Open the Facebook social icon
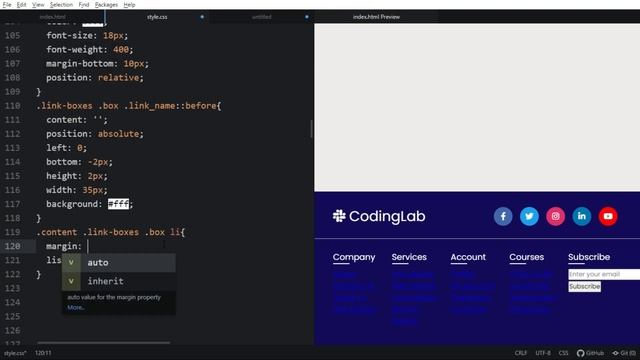The width and height of the screenshot is (640, 360). pyautogui.click(x=503, y=216)
